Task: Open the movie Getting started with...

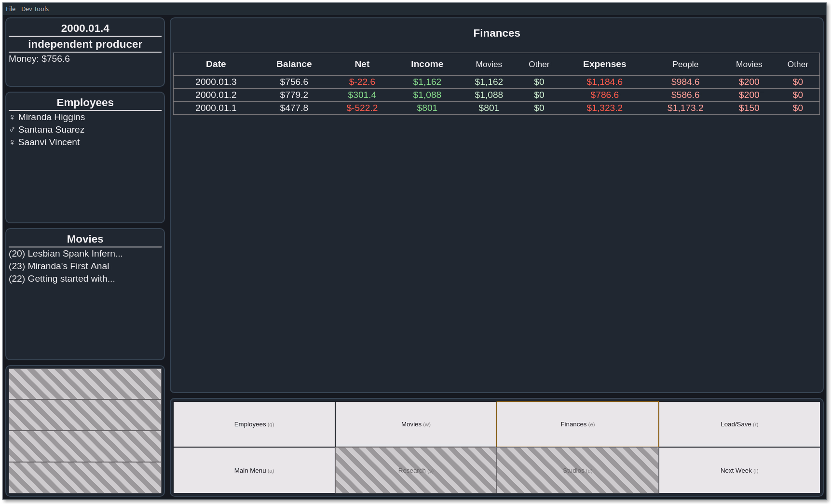Action: pyautogui.click(x=62, y=279)
